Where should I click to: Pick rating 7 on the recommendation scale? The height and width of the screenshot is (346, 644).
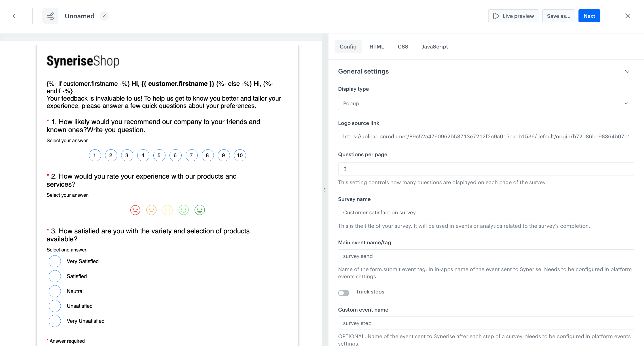[191, 155]
